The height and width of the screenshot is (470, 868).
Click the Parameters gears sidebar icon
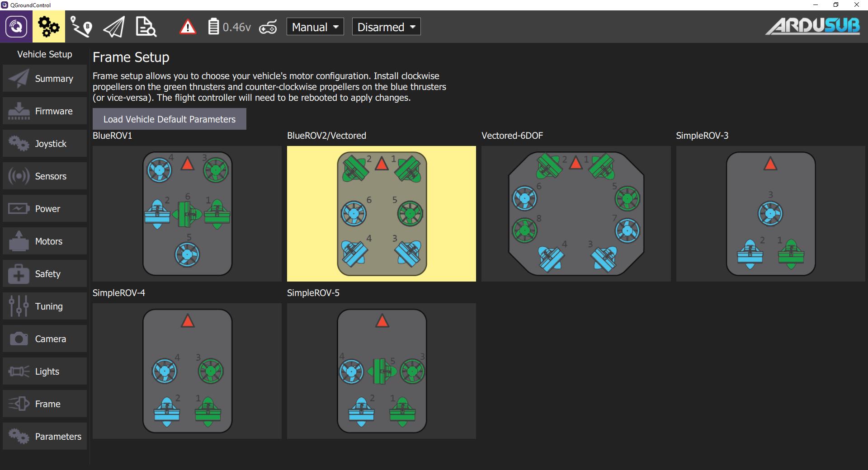point(19,436)
